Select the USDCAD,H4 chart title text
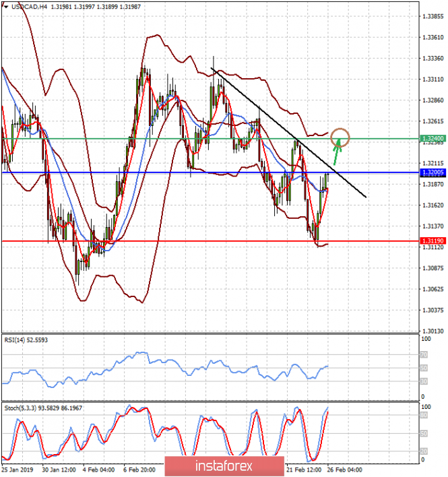Viewport: 448px width, 477px height. click(29, 7)
